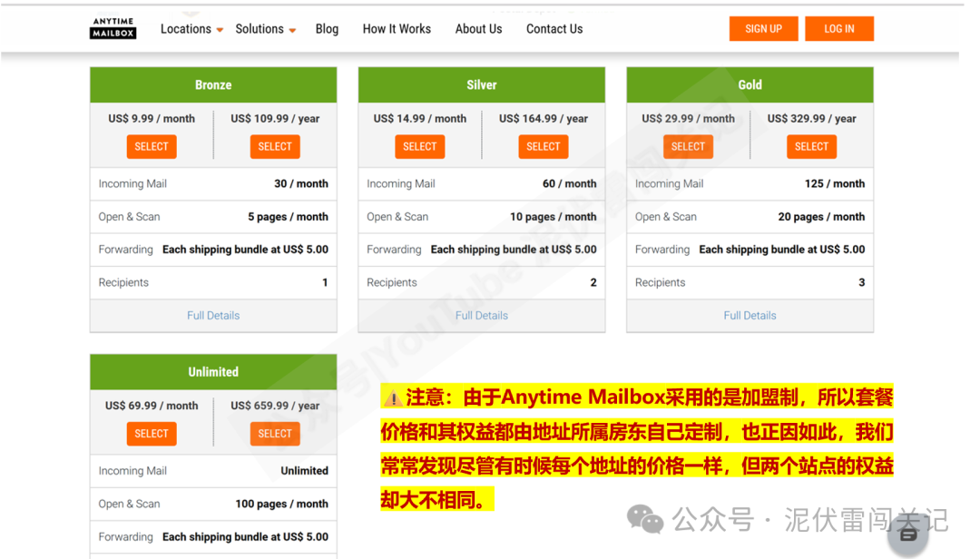Click the Bronze Incoming Mail value 30 / month

point(301,184)
